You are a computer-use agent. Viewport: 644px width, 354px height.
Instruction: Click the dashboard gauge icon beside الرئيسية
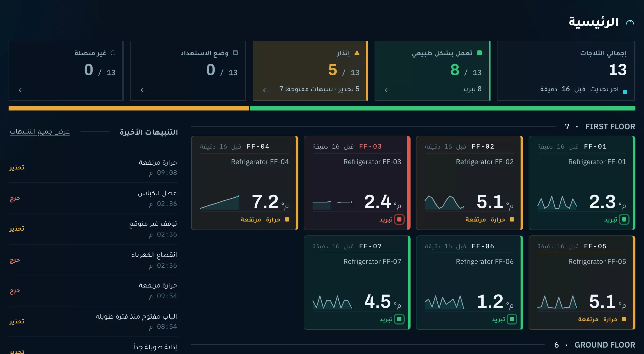pyautogui.click(x=630, y=22)
